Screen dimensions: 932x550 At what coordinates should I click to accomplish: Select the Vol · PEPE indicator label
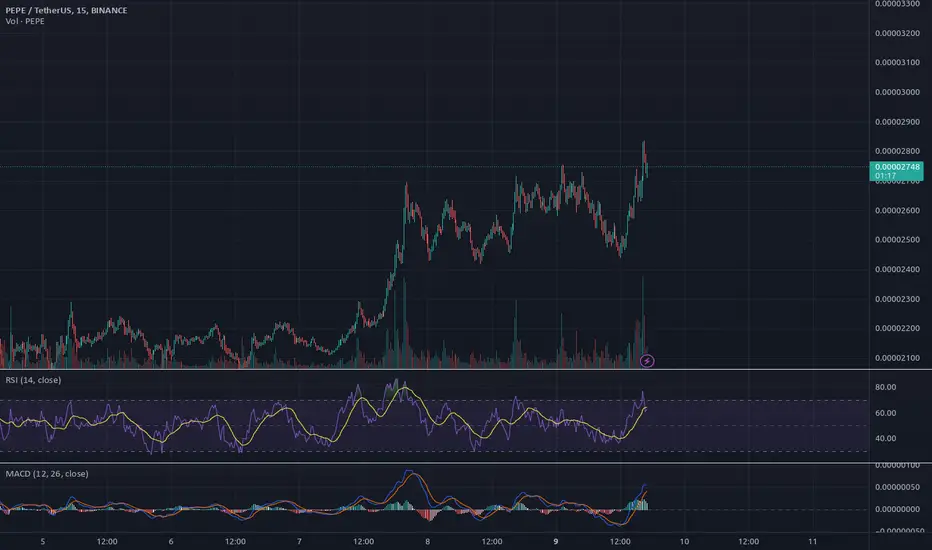[25, 21]
